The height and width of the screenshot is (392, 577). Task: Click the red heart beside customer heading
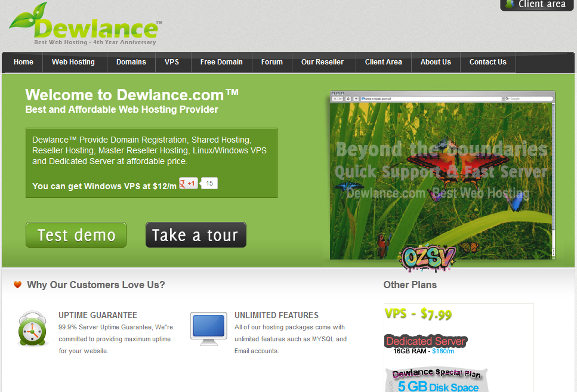[x=17, y=285]
